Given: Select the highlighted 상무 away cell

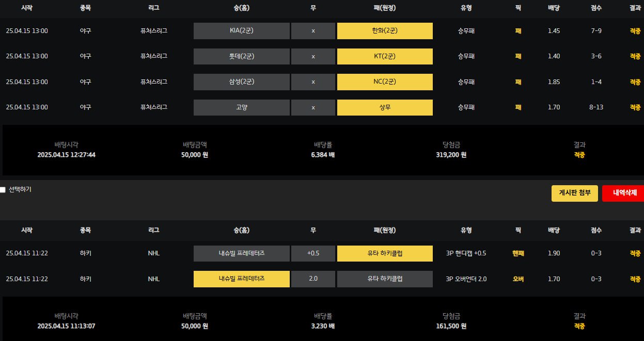Looking at the screenshot, I should click(x=385, y=107).
